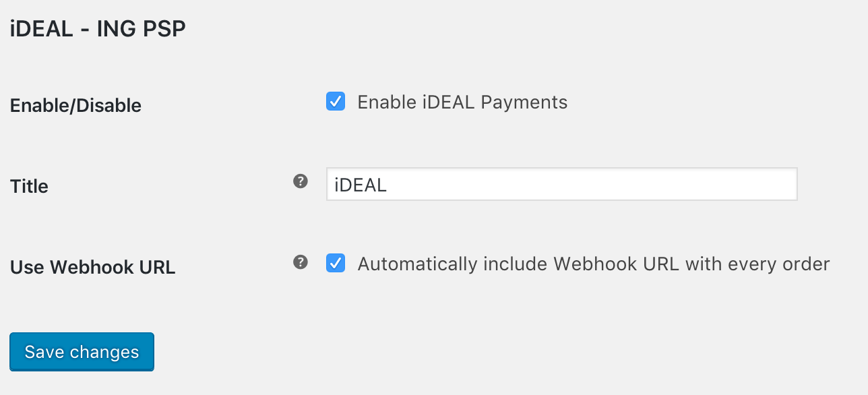Viewport: 868px width, 395px height.
Task: Click the 'Title' row label
Action: tap(30, 187)
